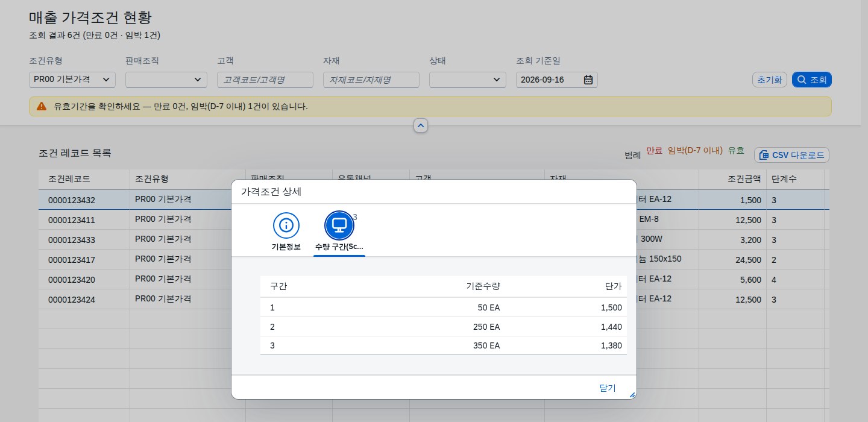Select row 0000123424 in the table

[x=434, y=299]
